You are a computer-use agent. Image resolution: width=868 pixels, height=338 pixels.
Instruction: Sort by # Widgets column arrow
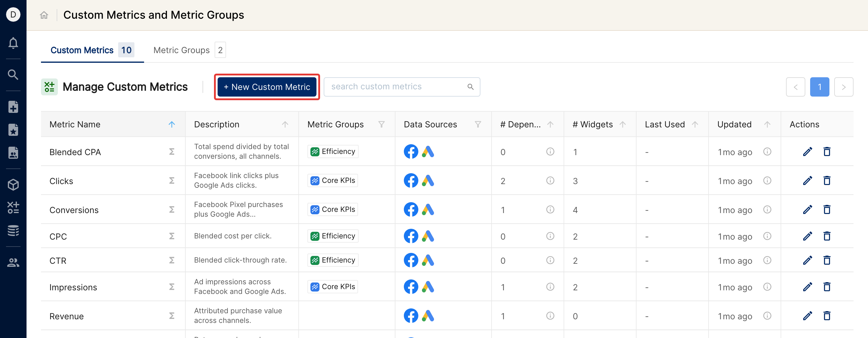(622, 124)
